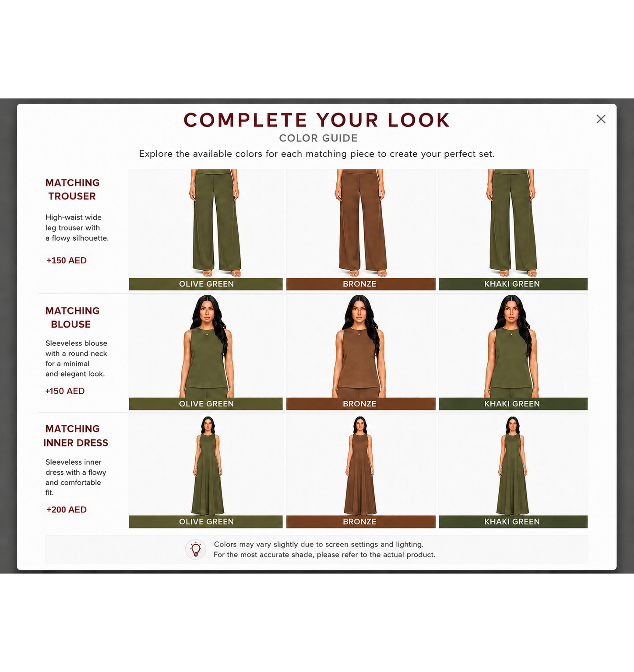
Task: Click the Matching Inner Dress heading
Action: (x=75, y=436)
